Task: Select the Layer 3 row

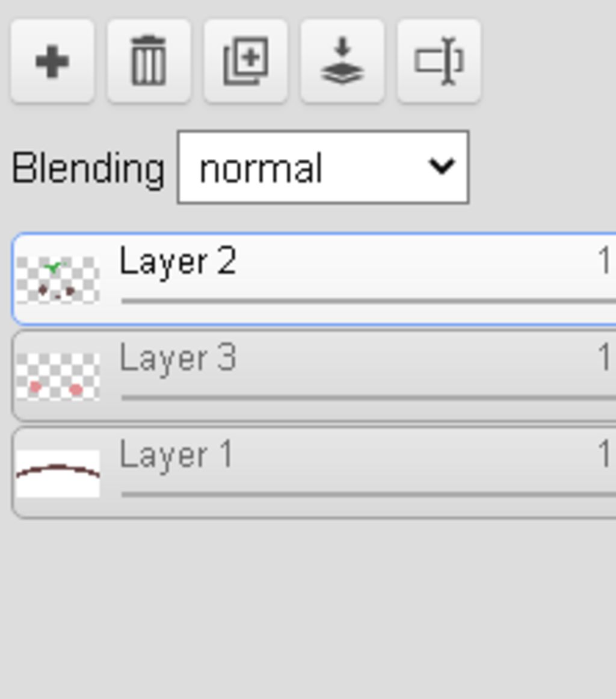Action: click(314, 376)
